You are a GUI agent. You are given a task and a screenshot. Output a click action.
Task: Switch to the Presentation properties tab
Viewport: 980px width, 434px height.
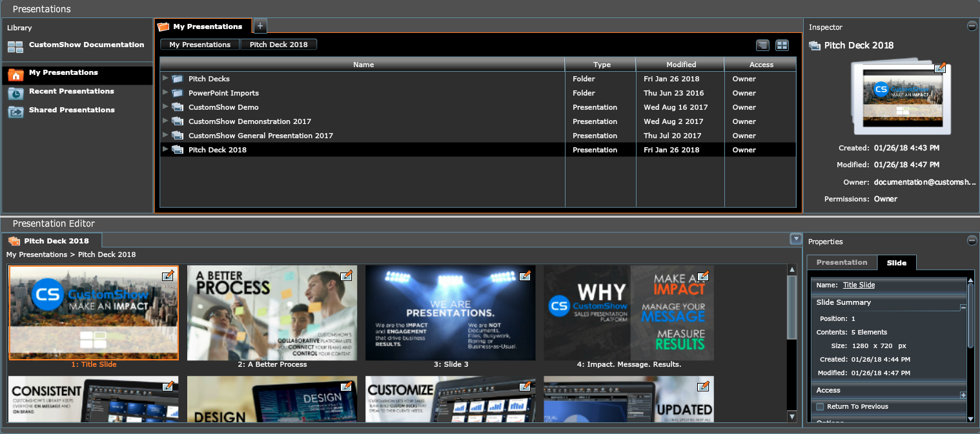point(841,263)
